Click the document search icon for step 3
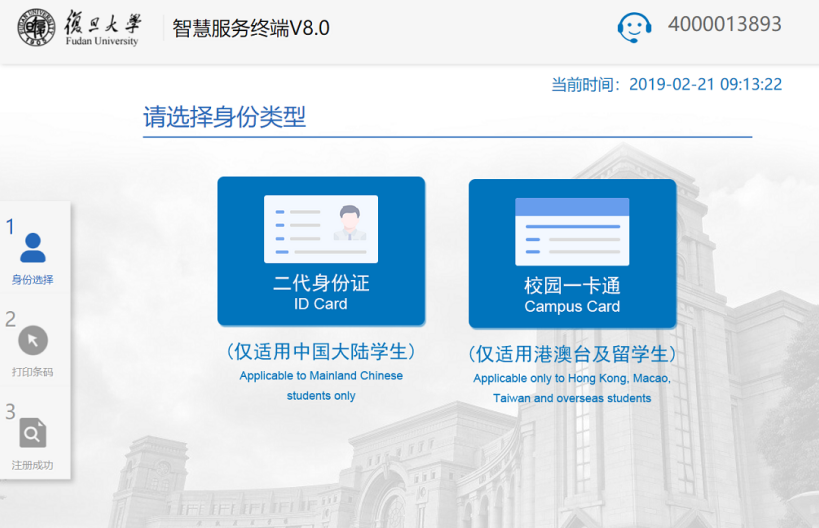This screenshot has height=528, width=819. 33,433
